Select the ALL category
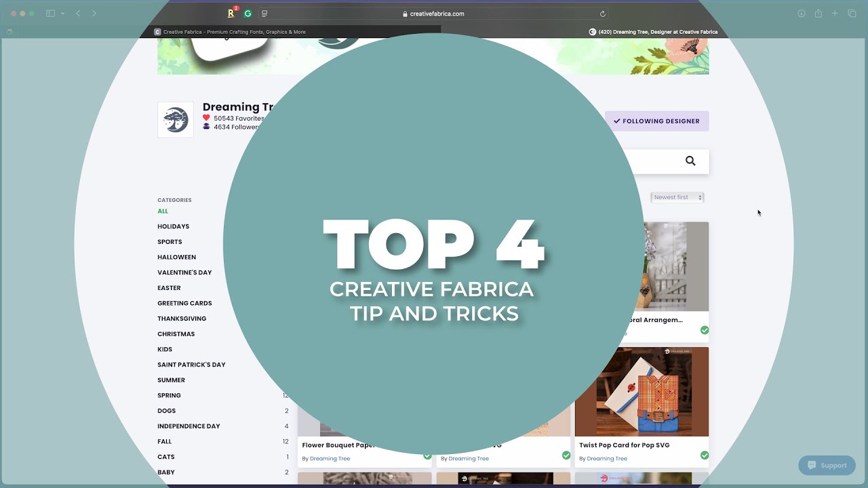 163,211
